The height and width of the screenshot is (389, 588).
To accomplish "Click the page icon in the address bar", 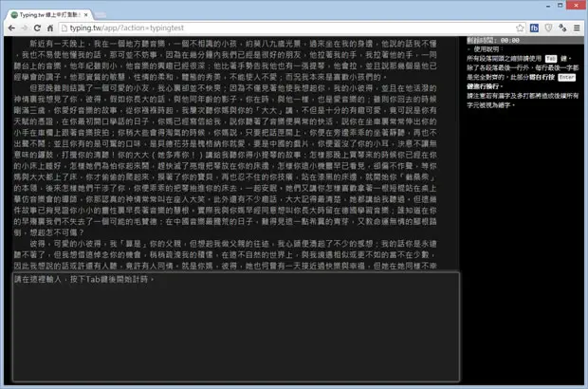I will click(64, 28).
